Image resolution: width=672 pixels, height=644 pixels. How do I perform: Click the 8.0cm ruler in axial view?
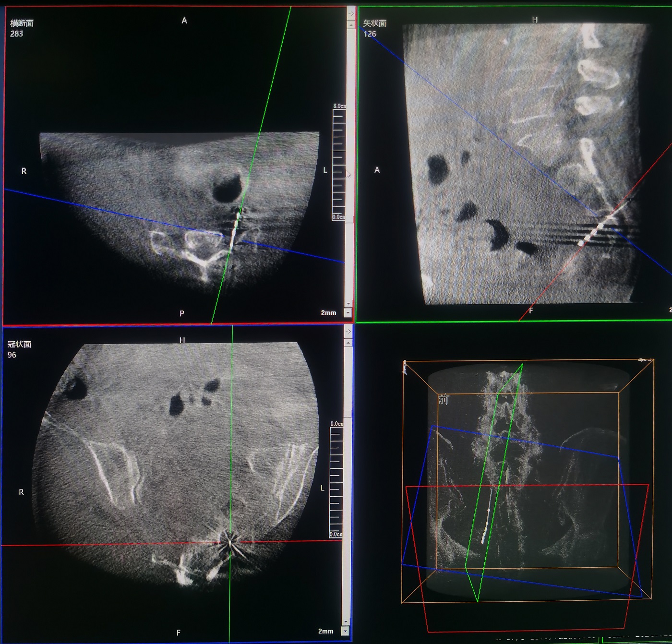339,163
